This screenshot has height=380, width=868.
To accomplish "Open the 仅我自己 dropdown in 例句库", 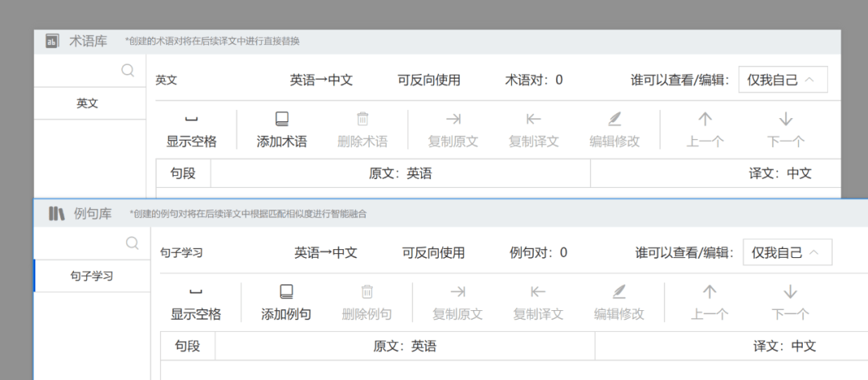I will pyautogui.click(x=787, y=253).
